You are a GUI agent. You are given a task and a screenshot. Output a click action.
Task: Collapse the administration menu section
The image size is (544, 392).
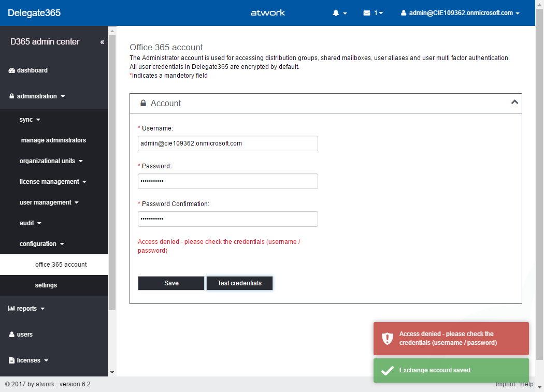[37, 96]
